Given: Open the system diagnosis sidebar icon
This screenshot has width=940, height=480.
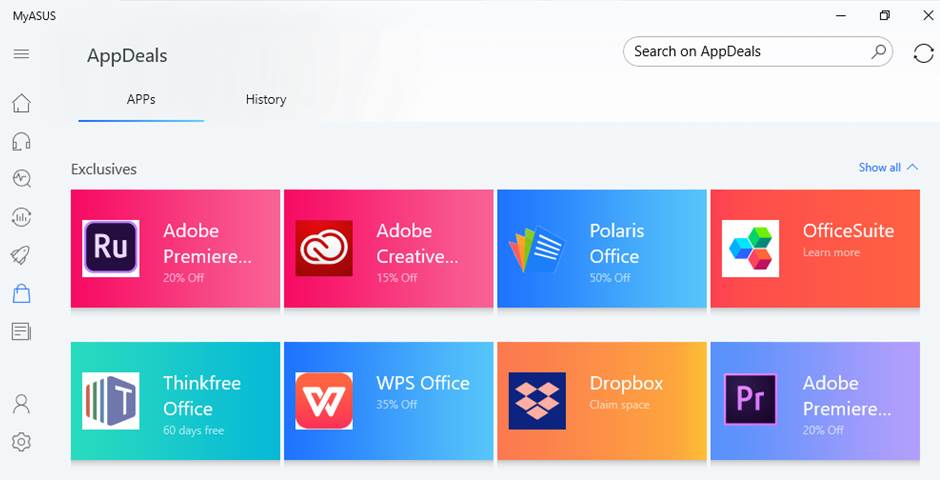Looking at the screenshot, I should [22, 179].
